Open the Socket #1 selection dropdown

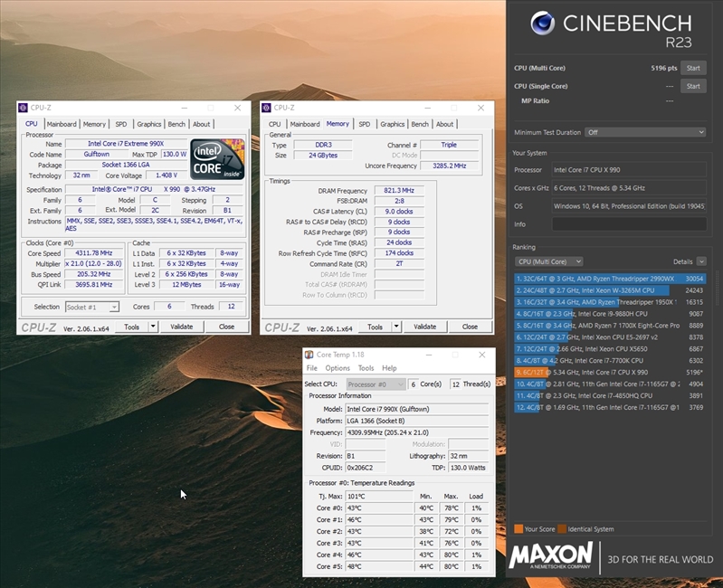(90, 307)
